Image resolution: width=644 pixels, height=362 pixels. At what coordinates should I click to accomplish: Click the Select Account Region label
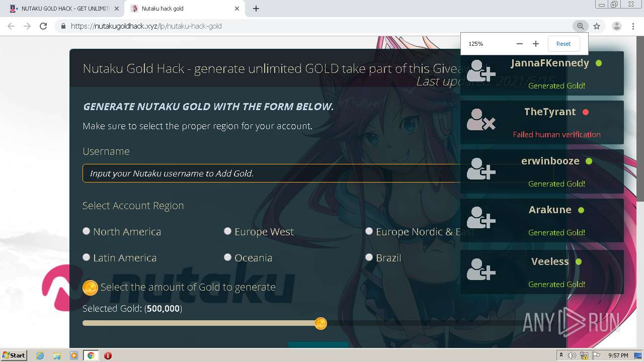pos(133,206)
